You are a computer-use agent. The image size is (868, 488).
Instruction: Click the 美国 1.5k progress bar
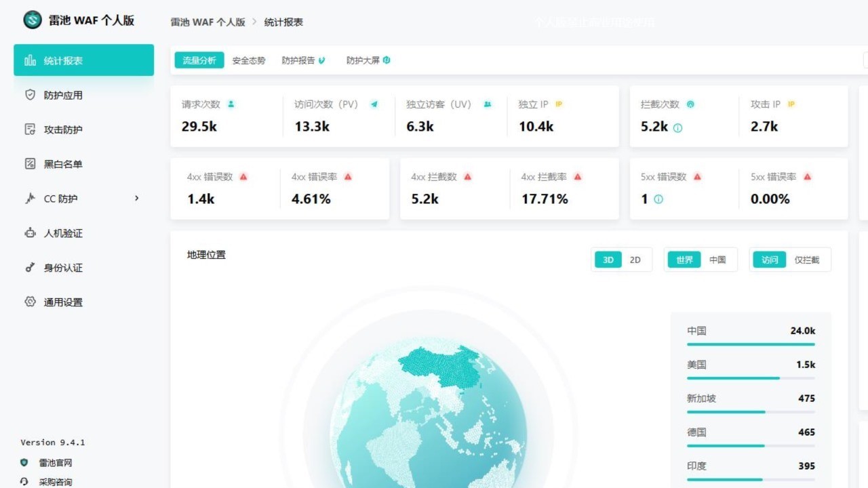pos(751,378)
